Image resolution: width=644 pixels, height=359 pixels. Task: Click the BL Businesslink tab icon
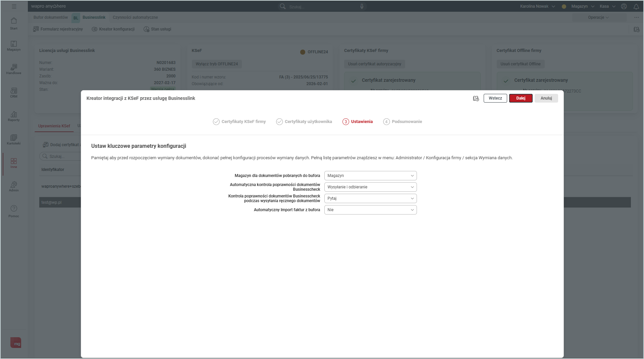pos(76,18)
